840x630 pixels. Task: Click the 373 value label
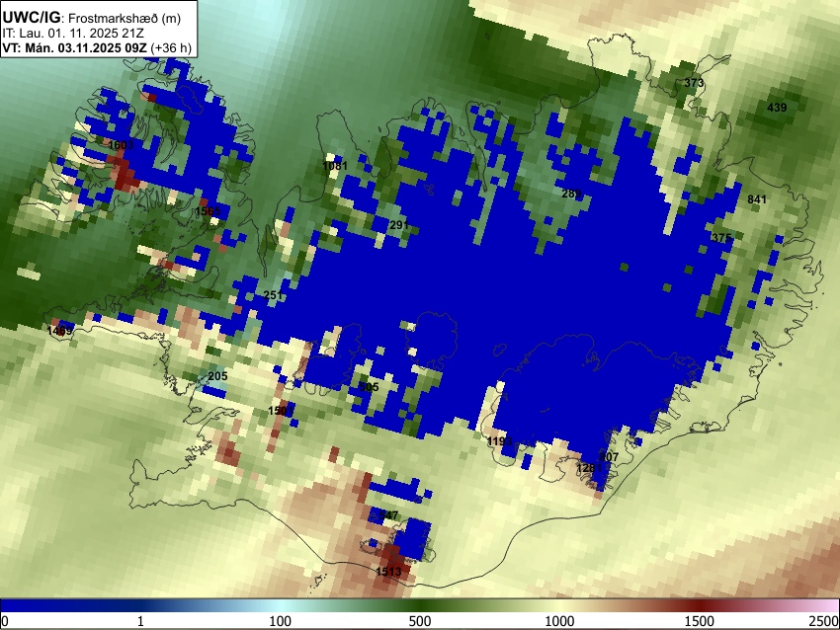[694, 83]
